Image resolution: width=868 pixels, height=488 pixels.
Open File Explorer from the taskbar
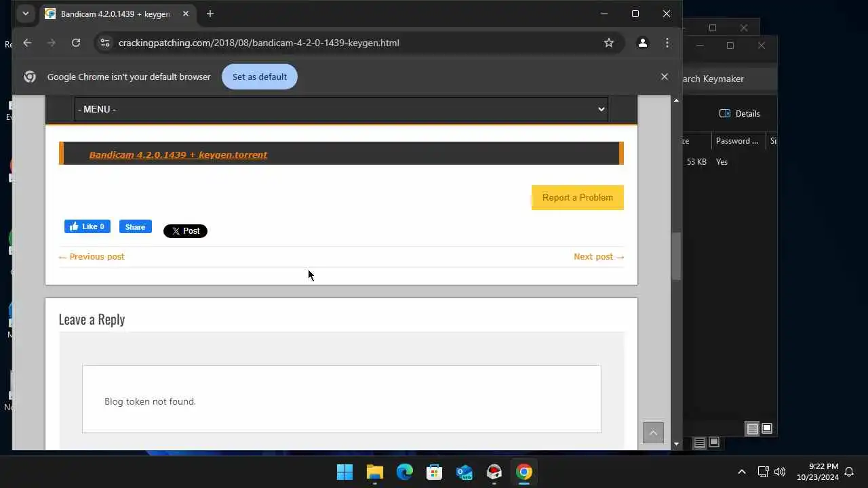tap(374, 472)
